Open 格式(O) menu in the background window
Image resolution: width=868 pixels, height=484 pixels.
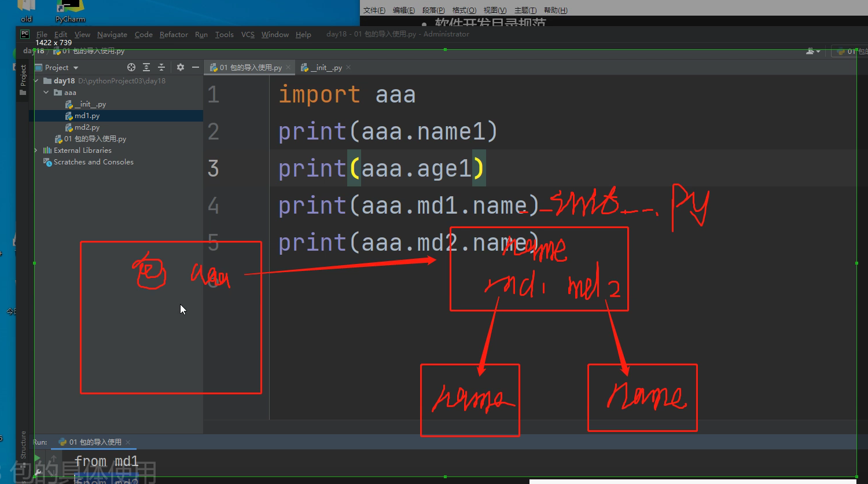[464, 10]
